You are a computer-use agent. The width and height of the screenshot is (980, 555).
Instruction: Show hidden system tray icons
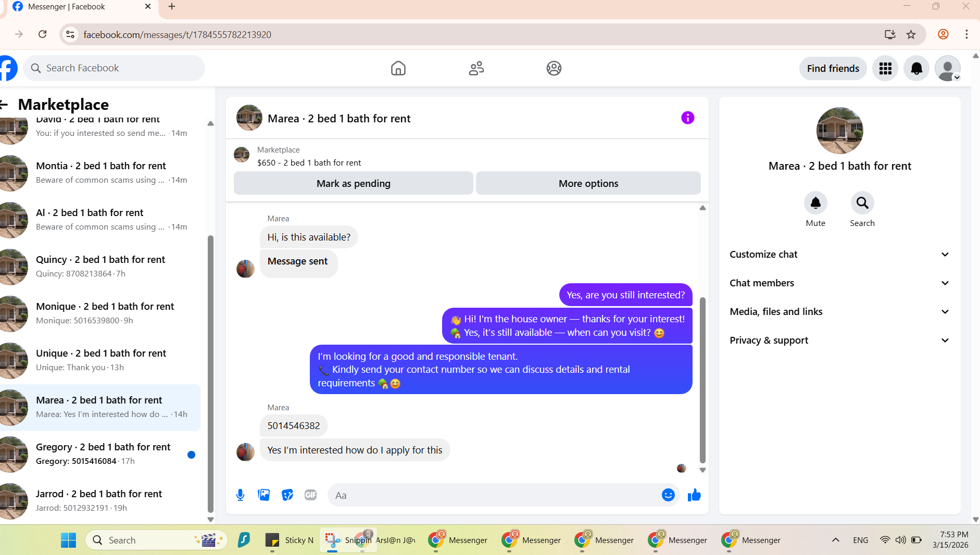point(836,540)
